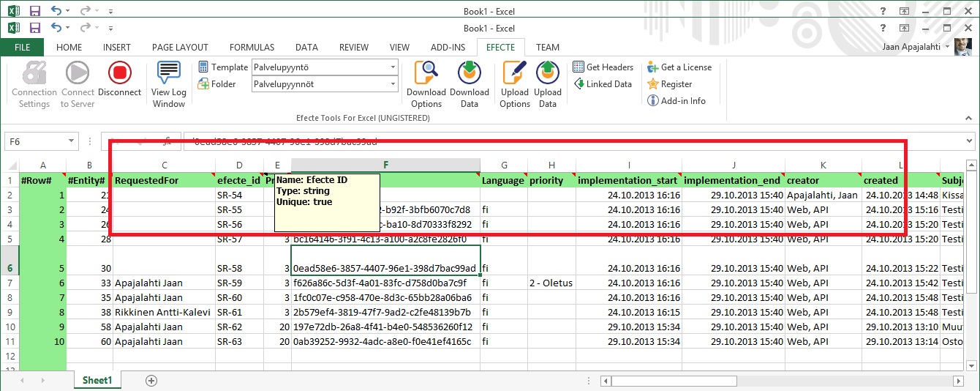Click the cell f626a86c-5d3f-4a01-83fc-d758d0ba7c9f
Viewport: 980px width, 391px height.
point(386,283)
